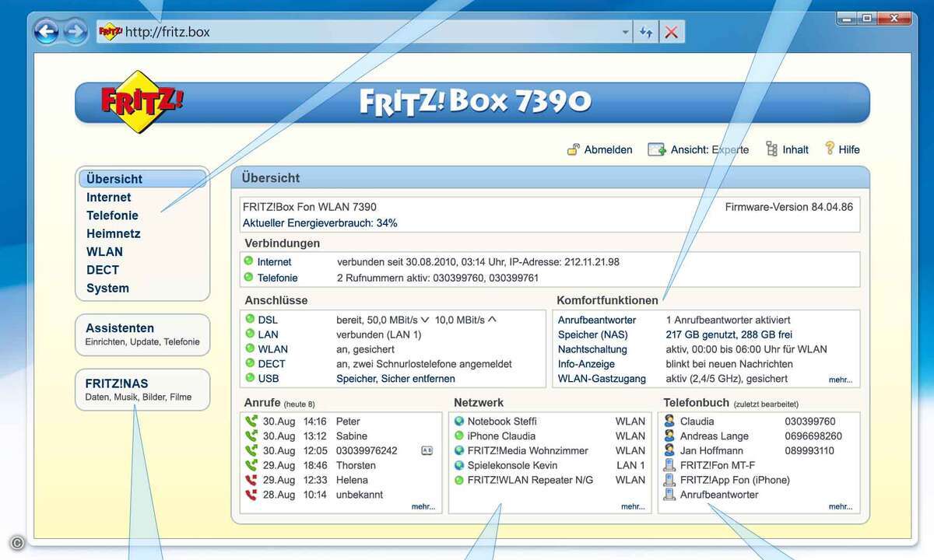Click the contact icon beside Jan Hoffmann
The image size is (934, 560).
[669, 450]
